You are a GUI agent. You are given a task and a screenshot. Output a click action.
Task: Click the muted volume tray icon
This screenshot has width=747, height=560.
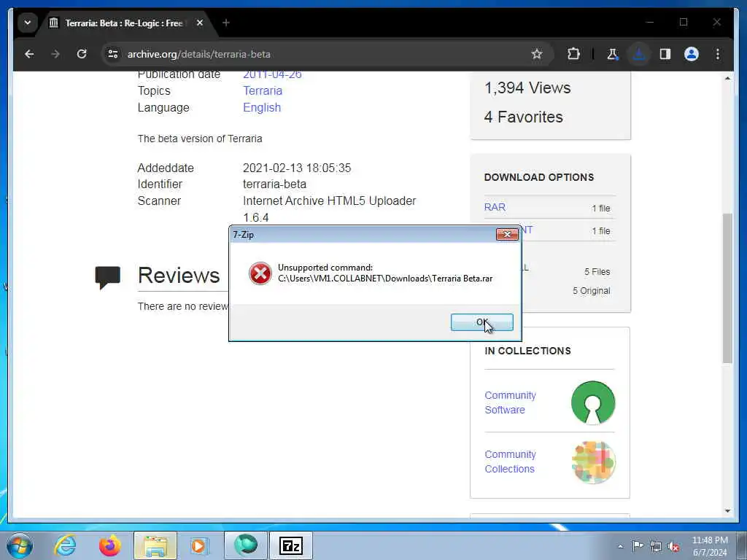[673, 547]
